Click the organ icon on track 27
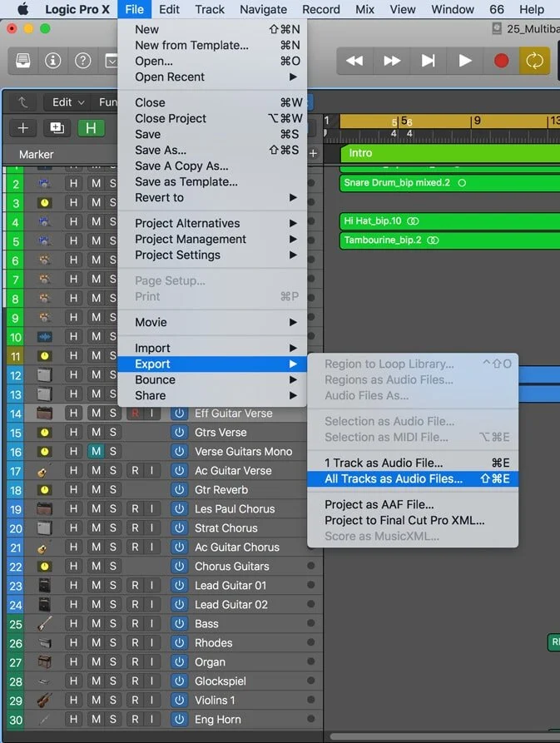 coord(45,662)
